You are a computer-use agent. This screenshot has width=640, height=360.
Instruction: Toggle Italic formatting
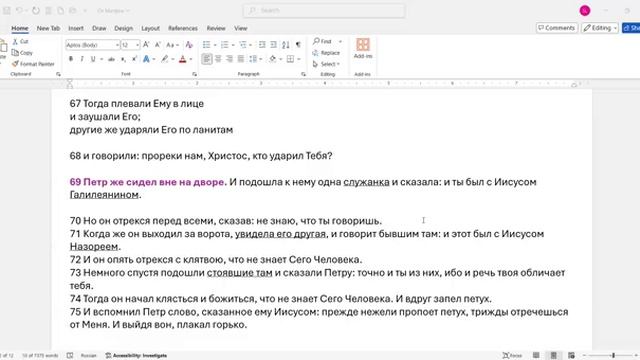(82, 60)
